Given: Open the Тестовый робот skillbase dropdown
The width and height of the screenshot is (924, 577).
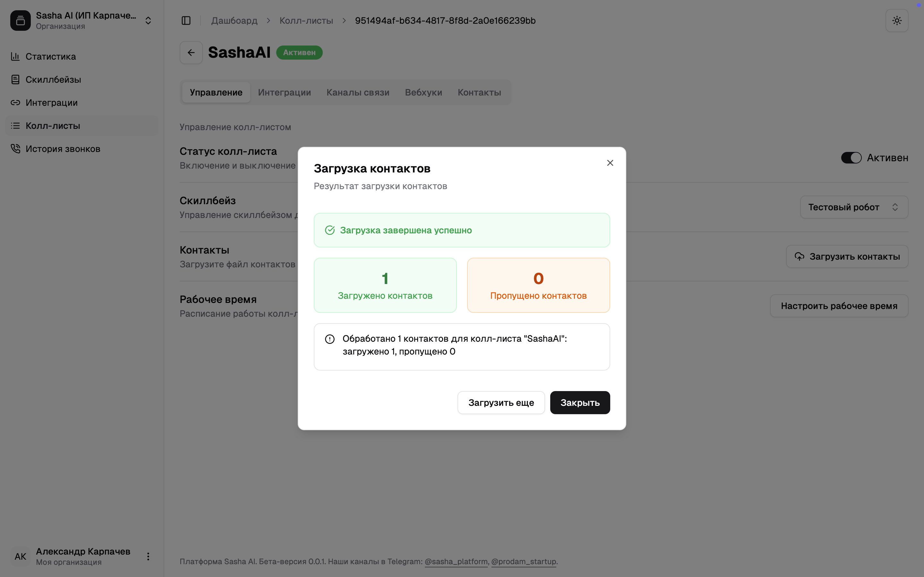Looking at the screenshot, I should 854,207.
